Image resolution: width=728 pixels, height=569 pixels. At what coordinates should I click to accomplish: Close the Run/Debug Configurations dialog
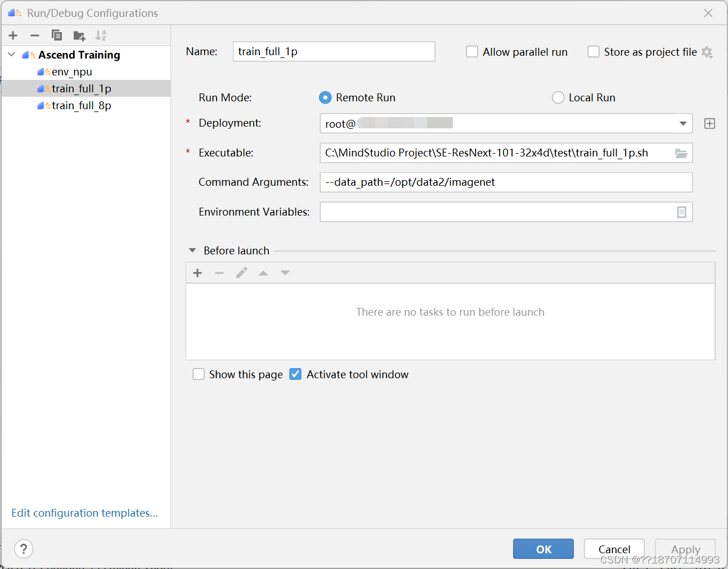point(708,13)
